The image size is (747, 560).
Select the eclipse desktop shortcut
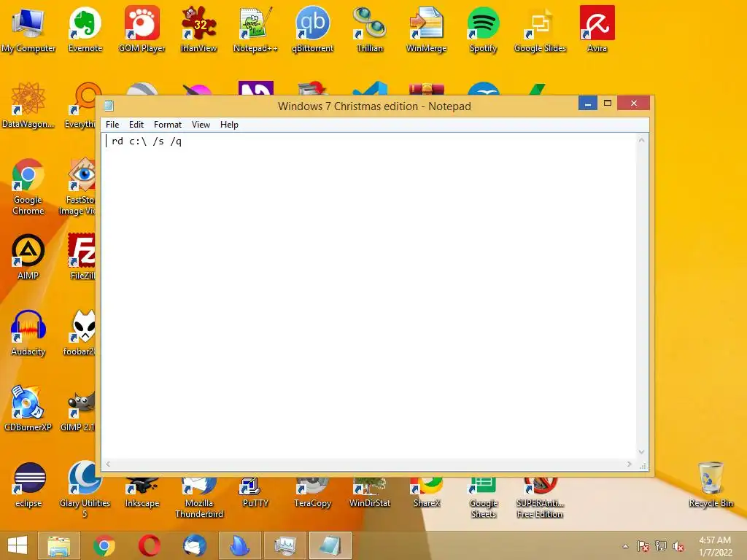30,485
